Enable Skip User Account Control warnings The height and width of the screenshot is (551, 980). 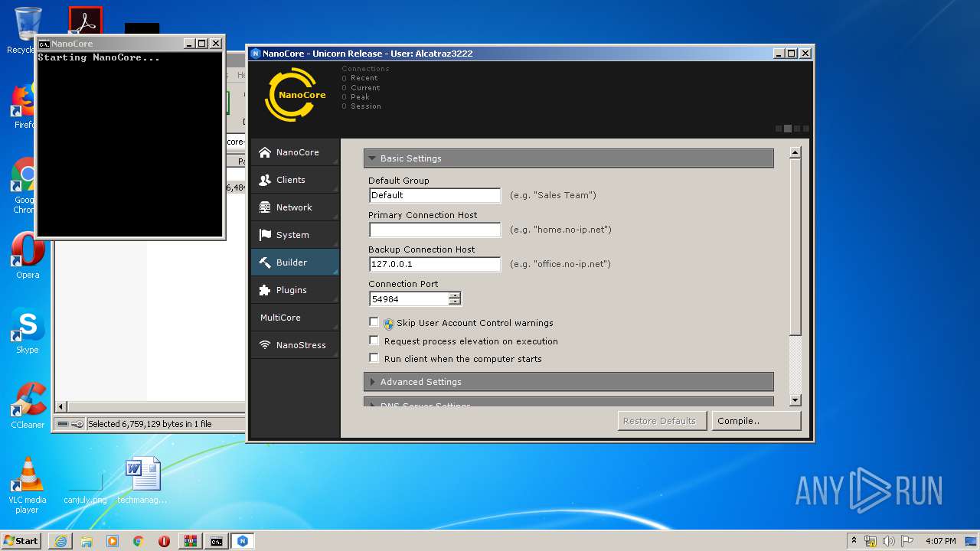(374, 322)
